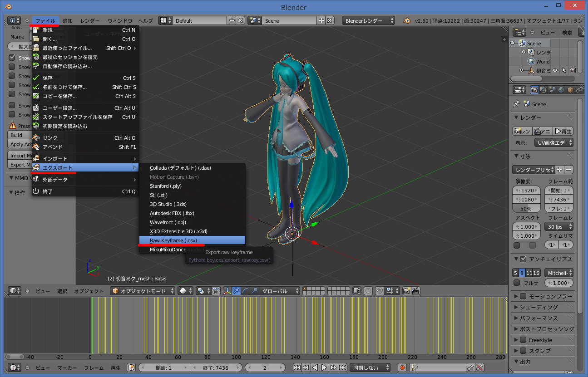This screenshot has width=588, height=377.
Task: Toggle the proportional editing circle icon
Action: [x=368, y=291]
